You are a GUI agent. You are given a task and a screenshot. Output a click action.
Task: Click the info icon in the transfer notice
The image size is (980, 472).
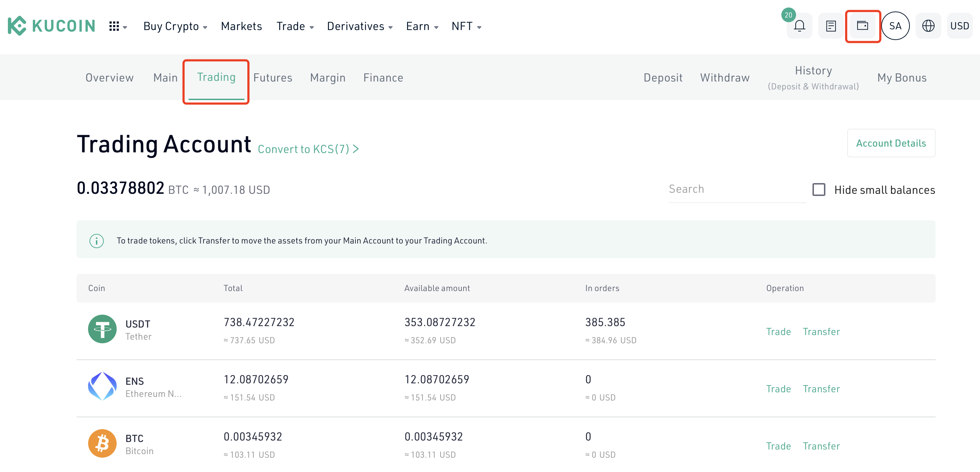point(97,241)
